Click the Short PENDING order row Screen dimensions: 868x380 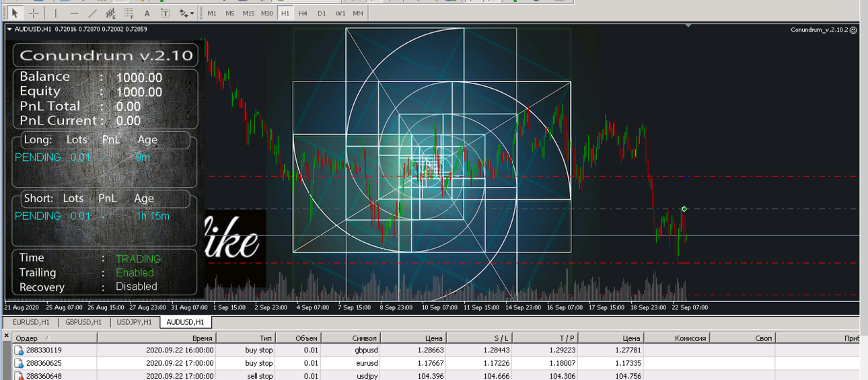92,216
